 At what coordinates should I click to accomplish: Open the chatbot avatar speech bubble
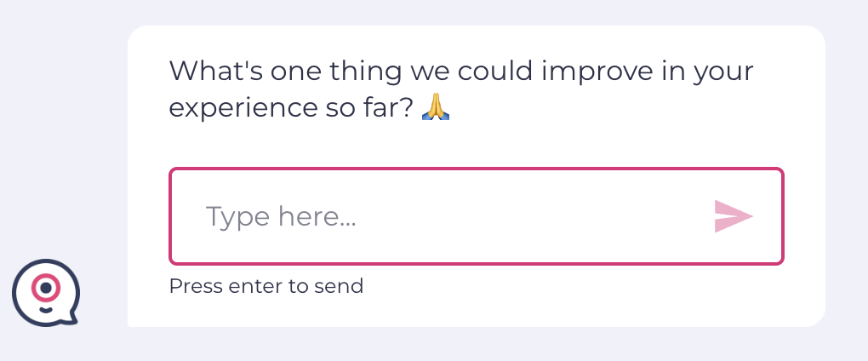pyautogui.click(x=45, y=292)
